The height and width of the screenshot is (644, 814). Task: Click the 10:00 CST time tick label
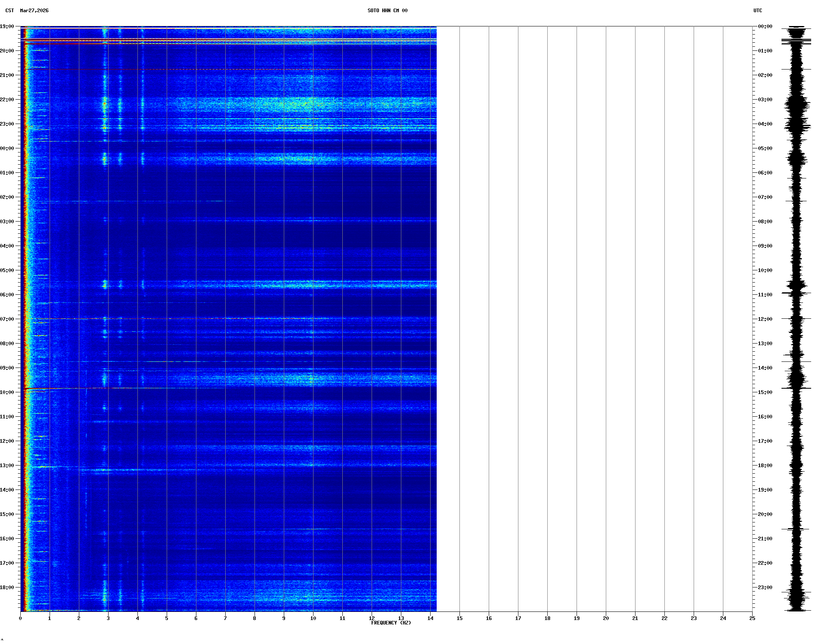[7, 392]
